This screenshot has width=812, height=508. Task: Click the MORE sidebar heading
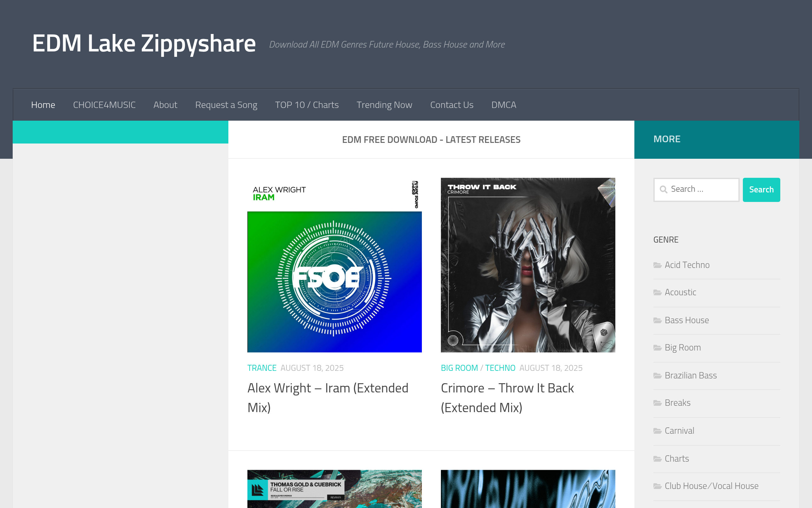coord(667,139)
